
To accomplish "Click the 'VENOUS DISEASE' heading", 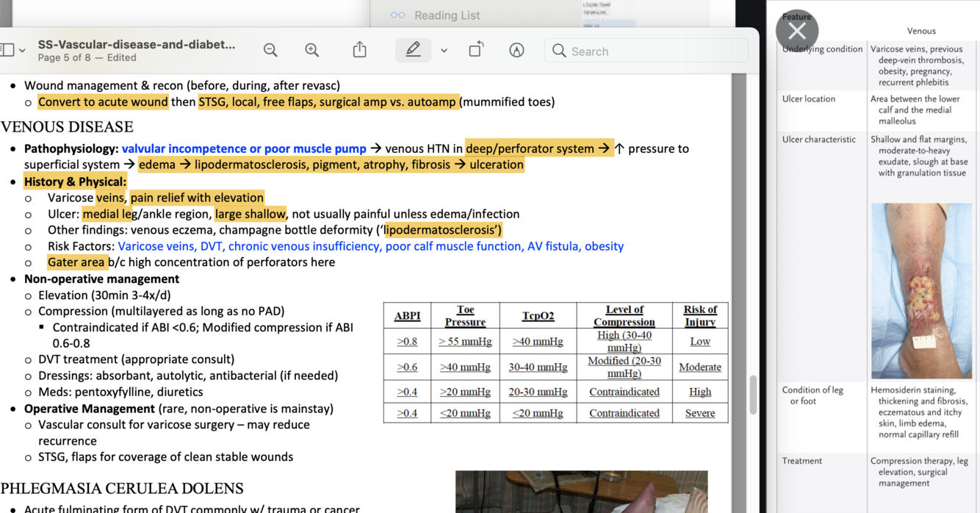I will 67,126.
